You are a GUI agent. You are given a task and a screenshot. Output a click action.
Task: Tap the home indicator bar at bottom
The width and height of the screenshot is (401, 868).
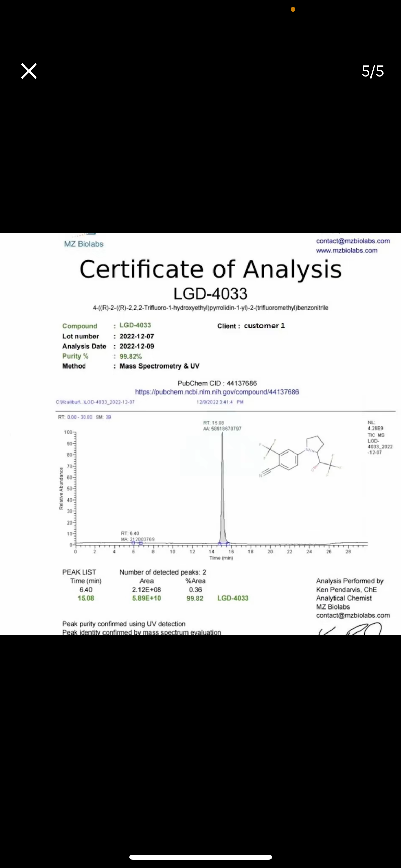coord(200,857)
